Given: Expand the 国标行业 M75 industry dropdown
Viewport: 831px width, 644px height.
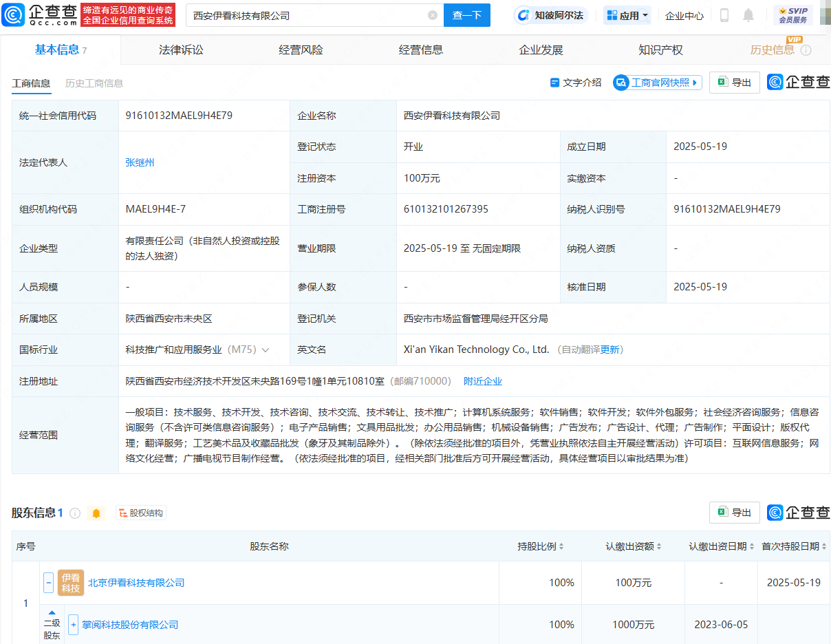Looking at the screenshot, I should [266, 350].
